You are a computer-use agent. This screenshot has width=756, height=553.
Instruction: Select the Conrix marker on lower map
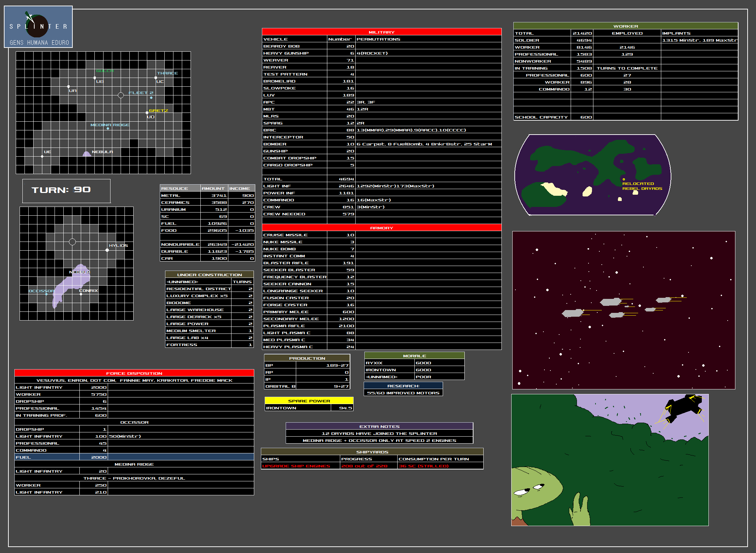coord(81,294)
